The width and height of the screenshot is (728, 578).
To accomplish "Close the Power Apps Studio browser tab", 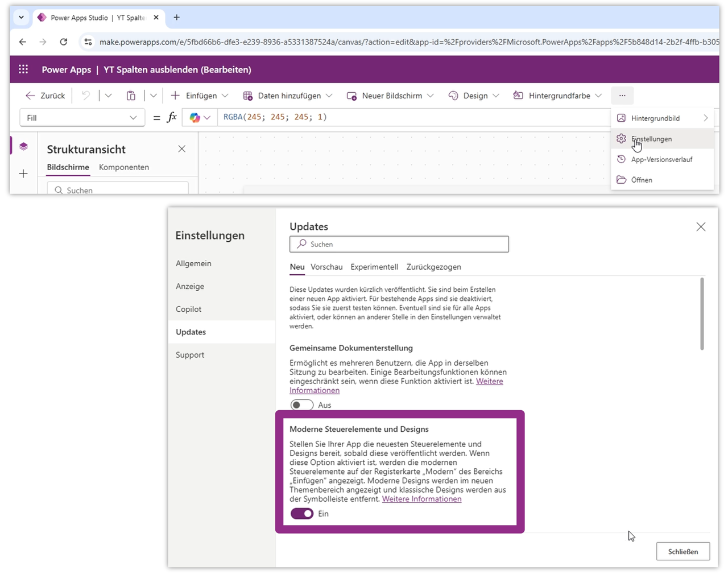I will click(x=156, y=18).
